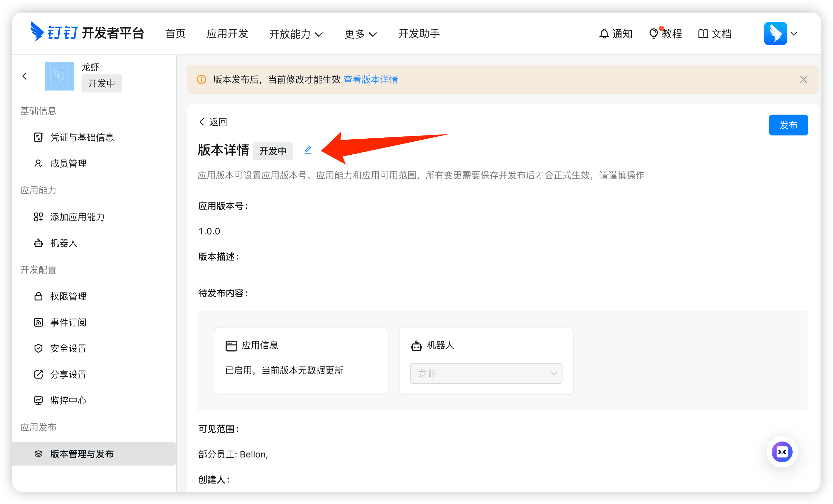This screenshot has height=504, width=833.
Task: Open 成员管理 member management
Action: [68, 163]
